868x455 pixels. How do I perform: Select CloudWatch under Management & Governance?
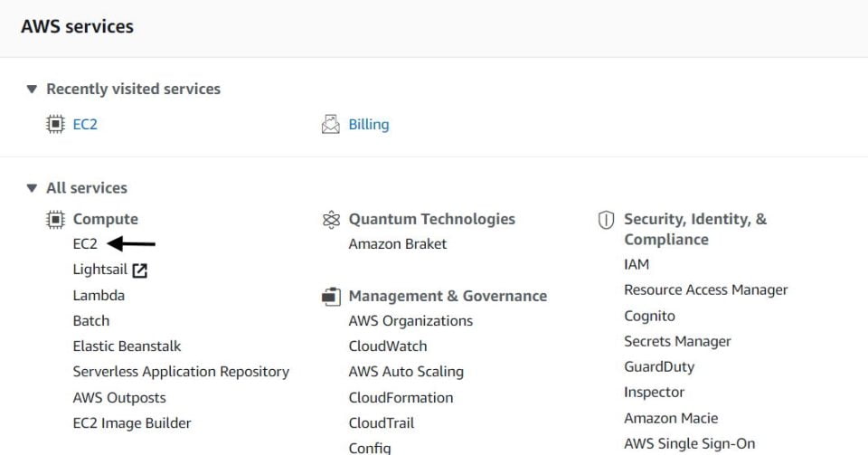[x=388, y=346]
